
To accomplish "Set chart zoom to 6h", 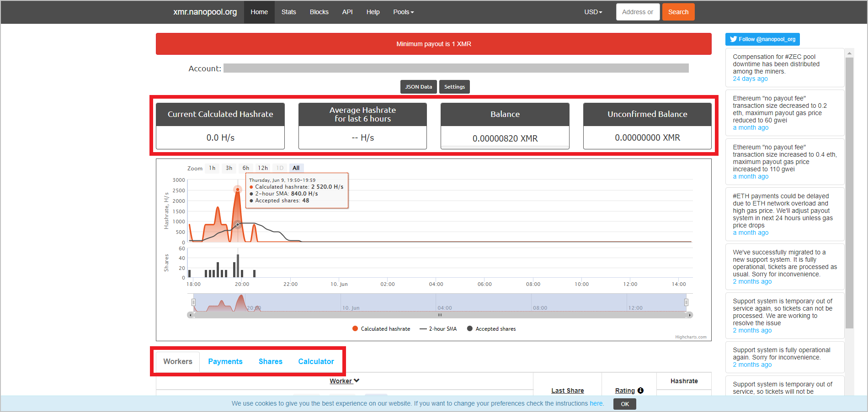I will point(246,168).
